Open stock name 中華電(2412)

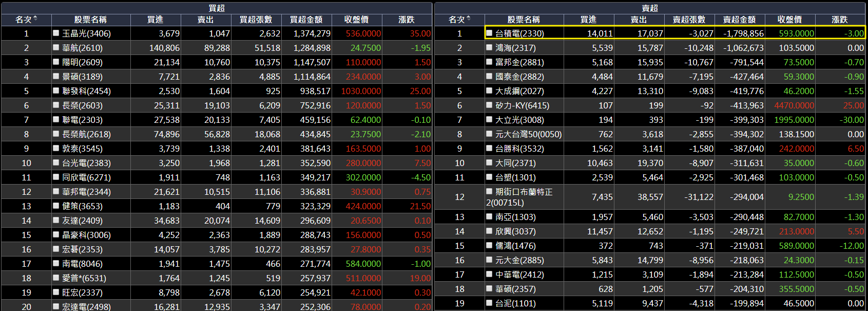coord(519,275)
